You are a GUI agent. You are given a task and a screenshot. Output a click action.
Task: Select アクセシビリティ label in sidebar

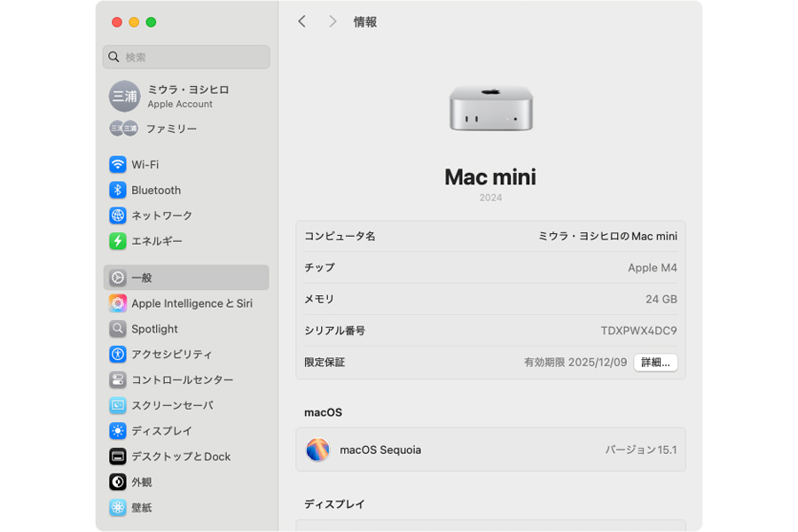(x=172, y=355)
